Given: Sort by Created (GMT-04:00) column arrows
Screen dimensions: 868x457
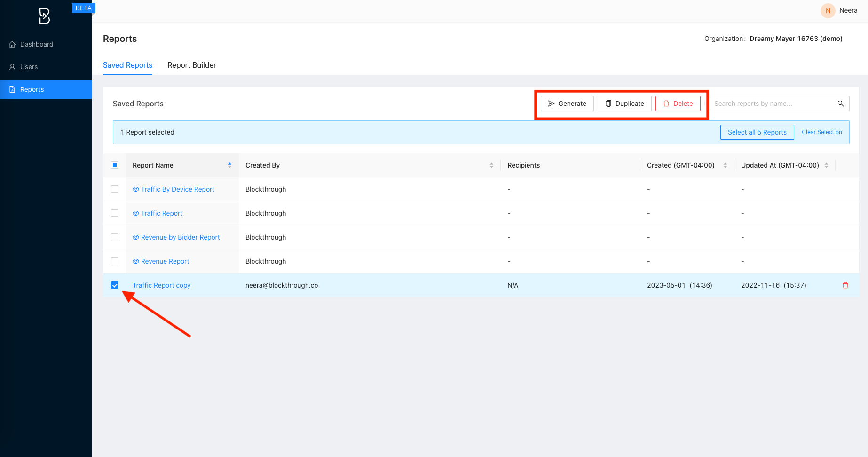Looking at the screenshot, I should pos(725,165).
